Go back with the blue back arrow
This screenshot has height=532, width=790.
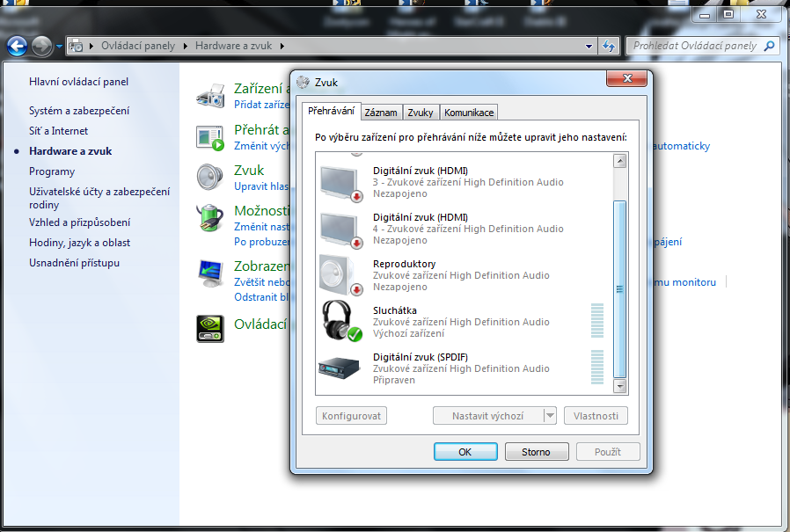17,47
